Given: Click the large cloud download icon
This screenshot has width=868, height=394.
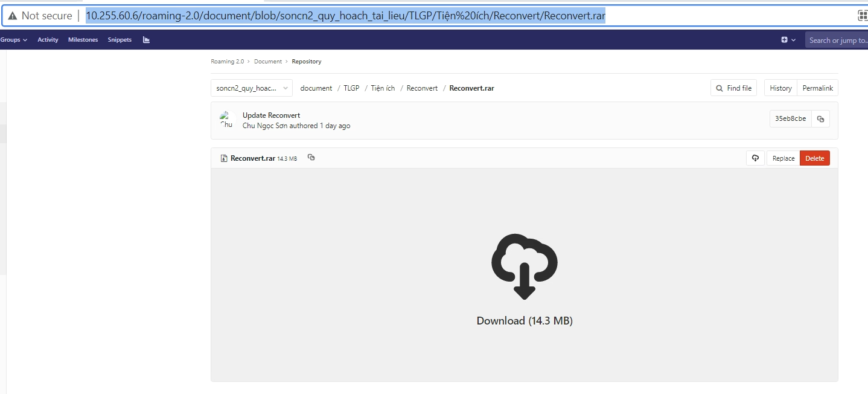Looking at the screenshot, I should coord(524,266).
